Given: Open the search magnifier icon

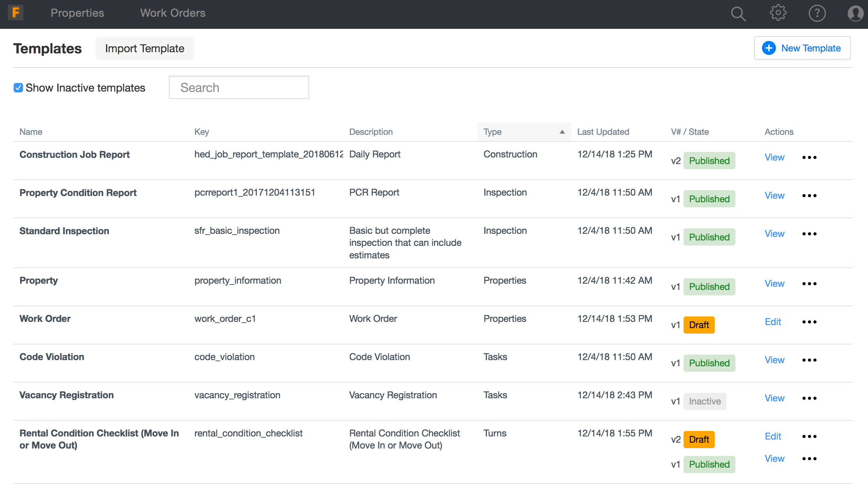Looking at the screenshot, I should [x=738, y=13].
